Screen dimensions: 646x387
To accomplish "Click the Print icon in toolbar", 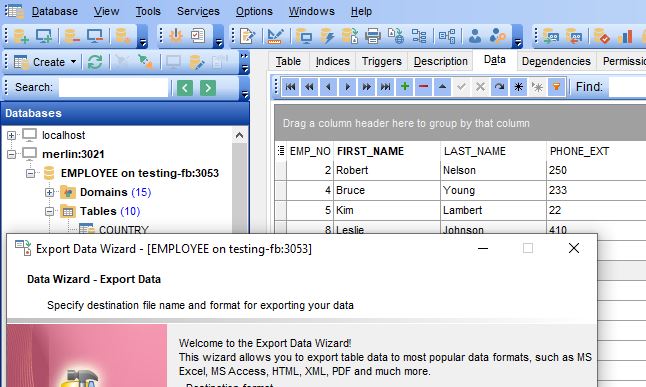I will (x=373, y=36).
